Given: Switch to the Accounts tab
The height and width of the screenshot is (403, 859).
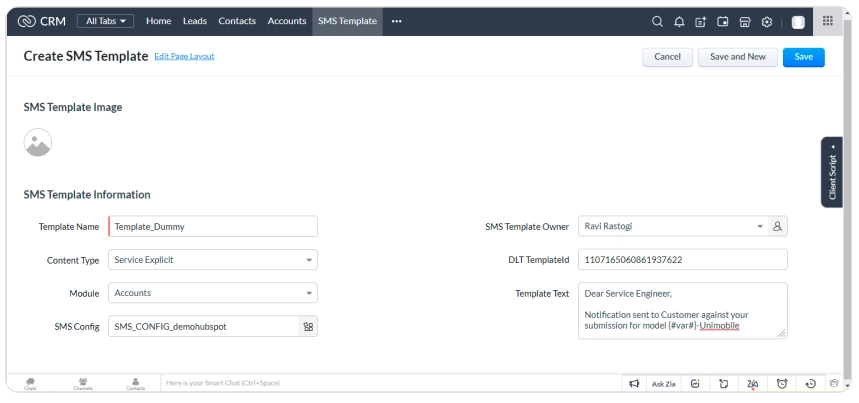Looking at the screenshot, I should tap(287, 22).
